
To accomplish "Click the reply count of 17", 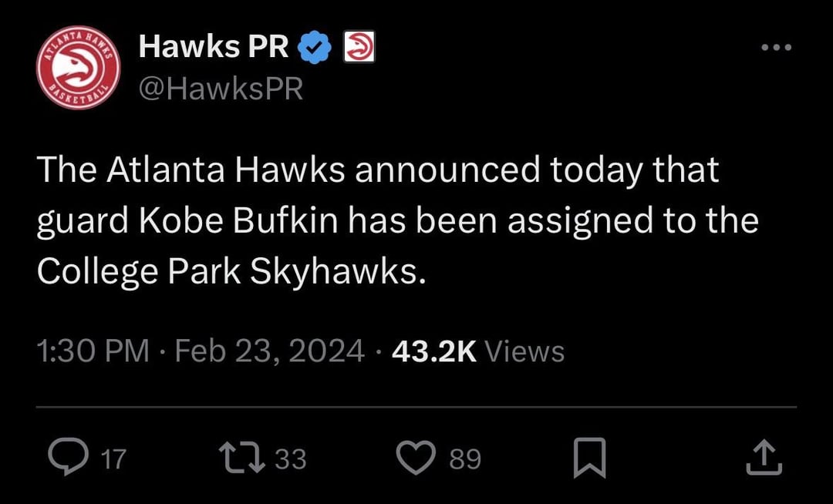I will [x=113, y=459].
